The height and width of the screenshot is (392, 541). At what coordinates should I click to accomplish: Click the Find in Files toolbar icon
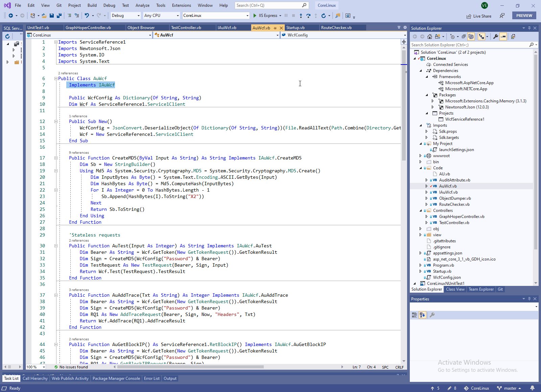[337, 16]
